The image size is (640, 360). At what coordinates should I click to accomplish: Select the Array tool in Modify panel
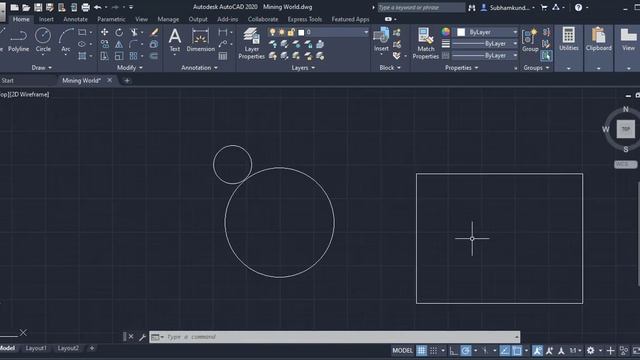coord(134,56)
